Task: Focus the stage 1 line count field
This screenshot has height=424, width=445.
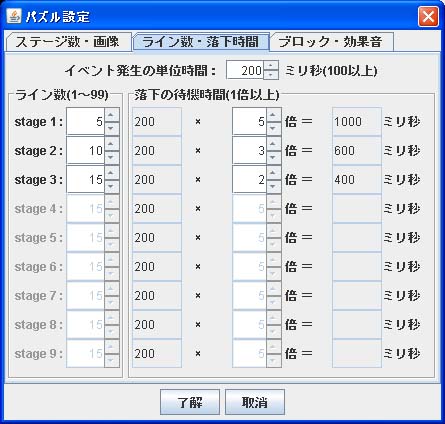Action: point(86,121)
